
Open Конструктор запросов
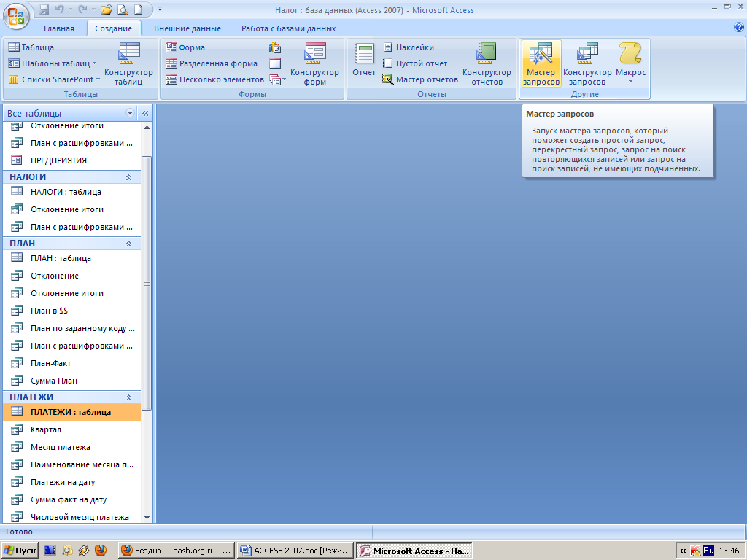[x=587, y=63]
